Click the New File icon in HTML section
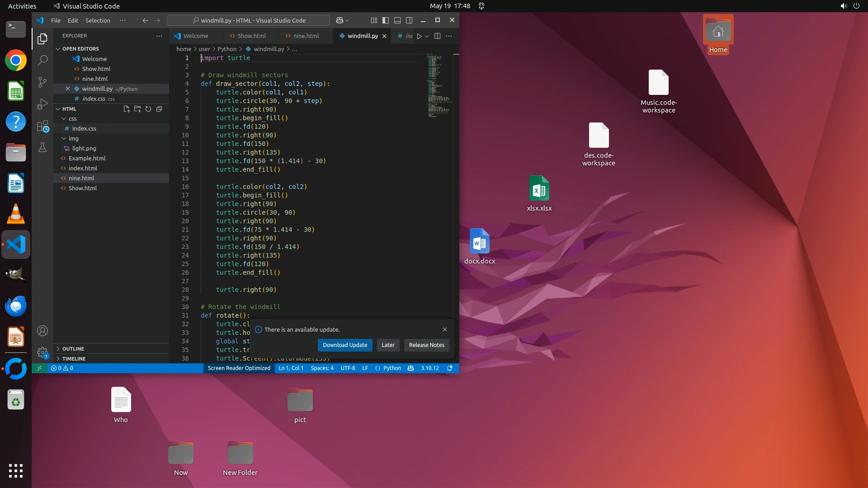The width and height of the screenshot is (868, 488). [127, 109]
